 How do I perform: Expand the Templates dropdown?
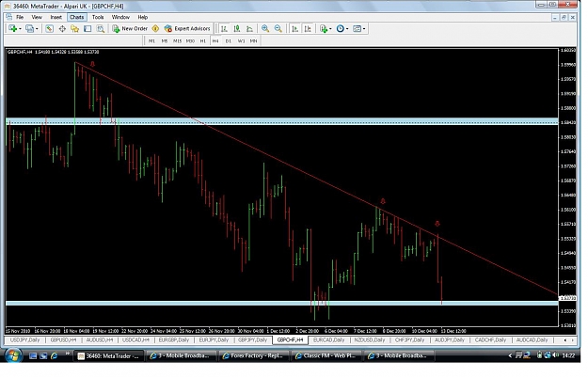click(358, 29)
